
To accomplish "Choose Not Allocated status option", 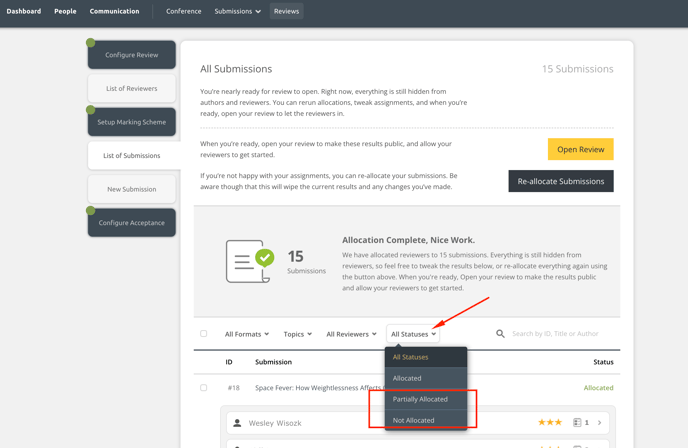I will coord(413,420).
